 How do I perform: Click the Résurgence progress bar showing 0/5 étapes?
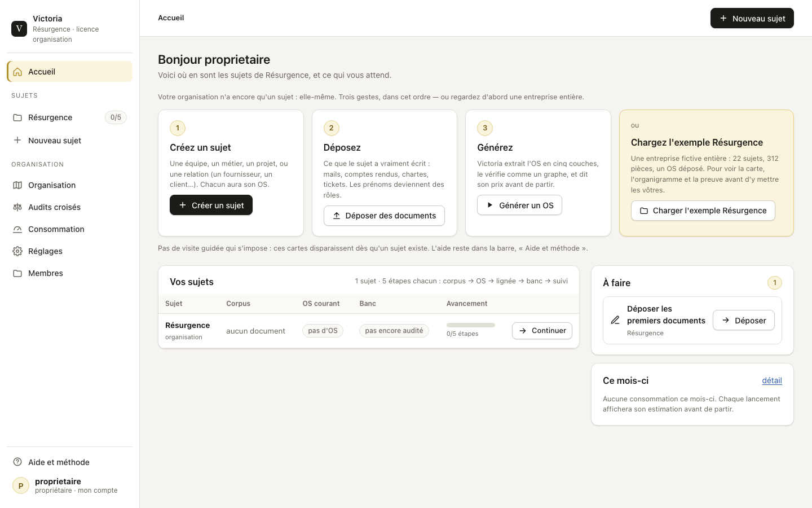471,325
